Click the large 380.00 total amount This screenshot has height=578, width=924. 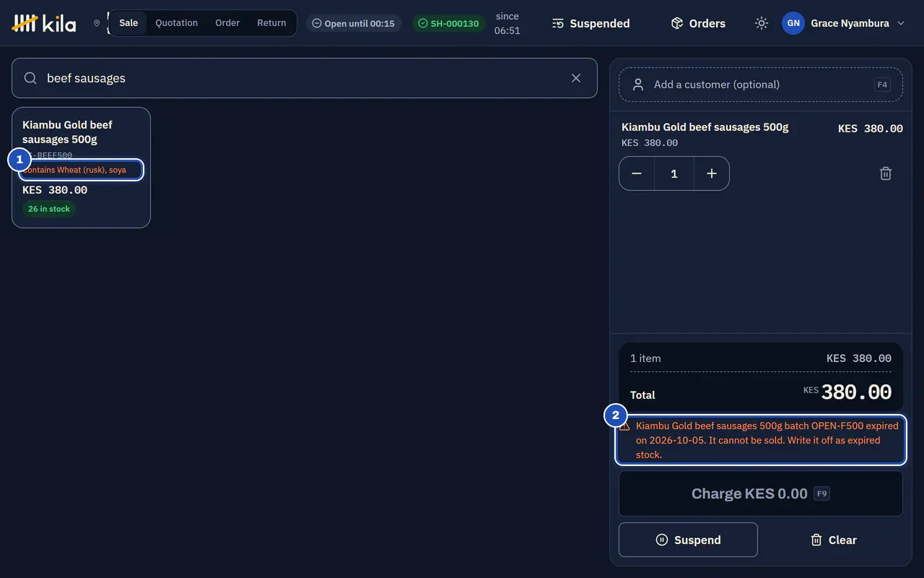click(856, 392)
